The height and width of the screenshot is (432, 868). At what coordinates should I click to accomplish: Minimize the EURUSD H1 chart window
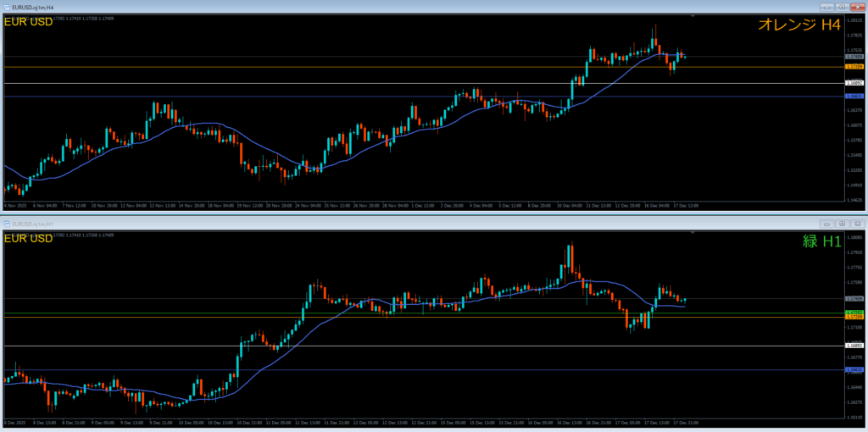pos(826,224)
